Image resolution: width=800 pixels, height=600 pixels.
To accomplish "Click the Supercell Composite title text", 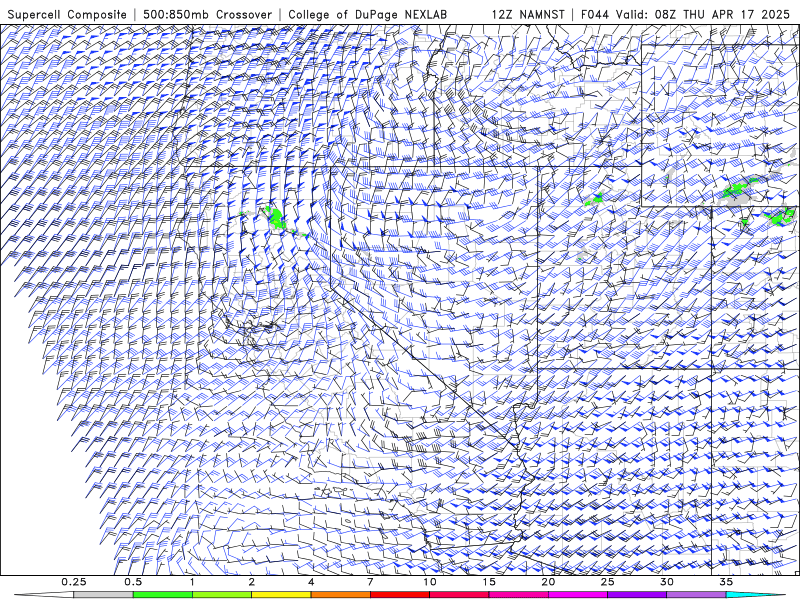I will tap(67, 14).
